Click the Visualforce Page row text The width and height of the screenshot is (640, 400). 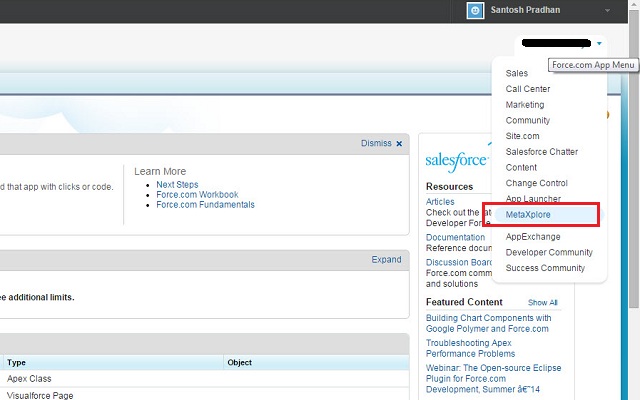[40, 396]
